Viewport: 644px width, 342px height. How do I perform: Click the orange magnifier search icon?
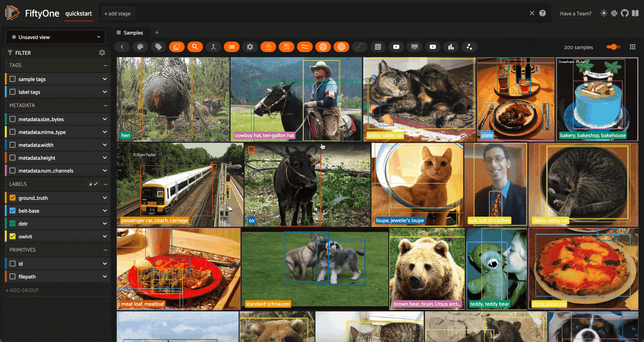[195, 47]
